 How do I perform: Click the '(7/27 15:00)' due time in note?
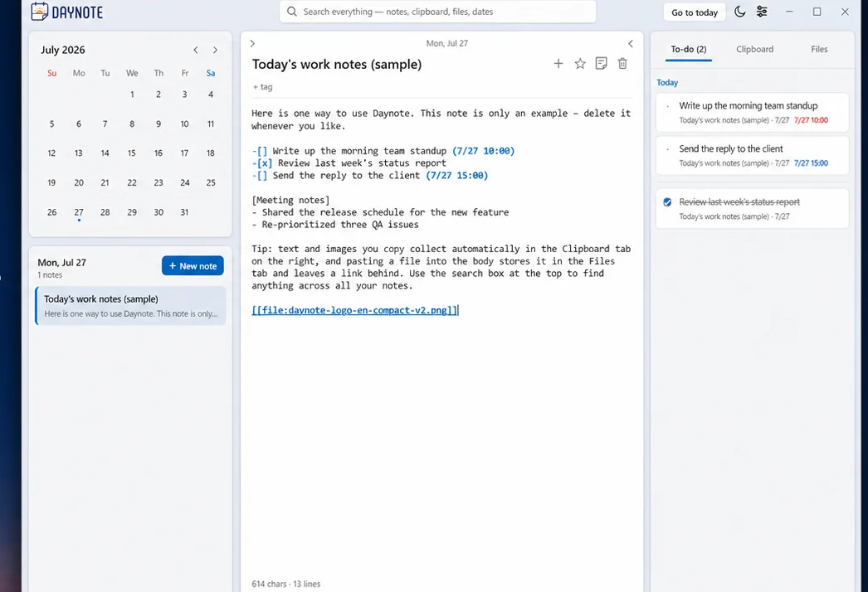(x=456, y=176)
